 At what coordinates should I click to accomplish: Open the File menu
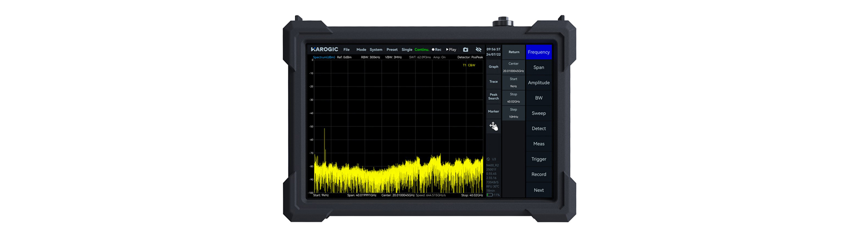pyautogui.click(x=347, y=49)
